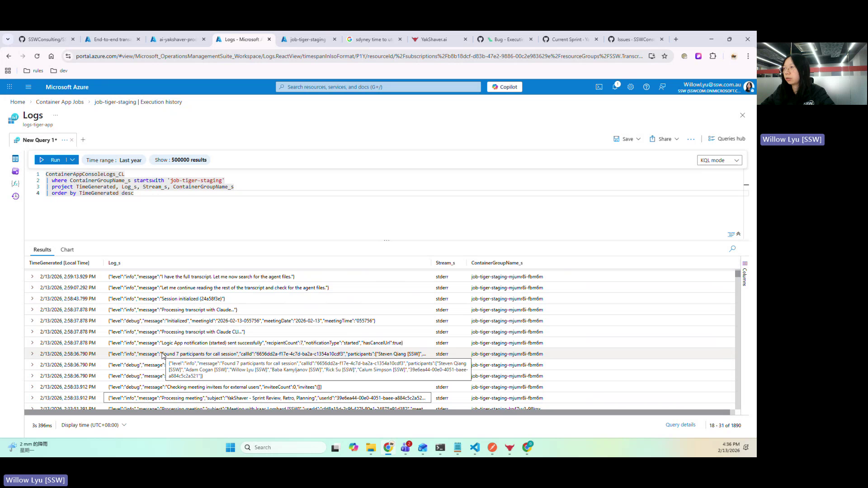Open the Query history sidebar panel
The image size is (868, 488).
point(15,196)
